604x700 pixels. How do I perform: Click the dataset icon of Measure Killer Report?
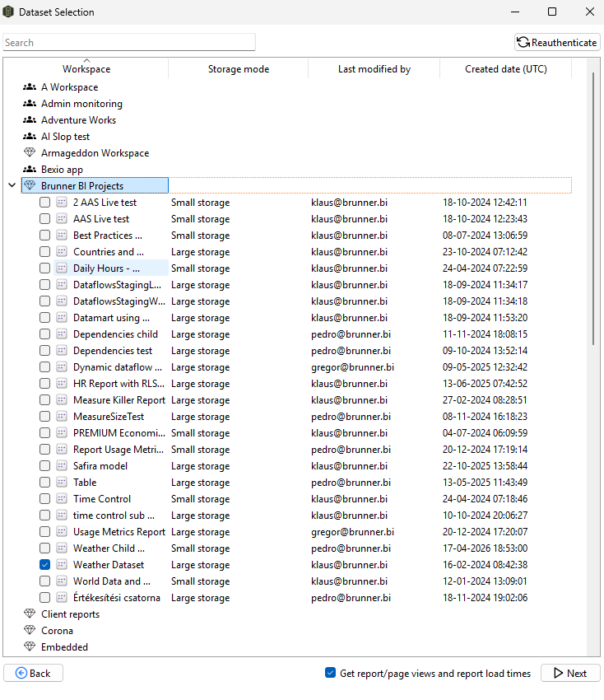tap(62, 400)
